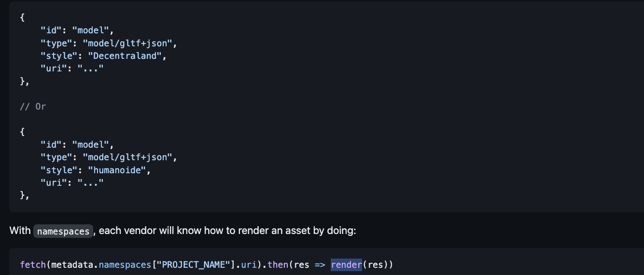The image size is (644, 275).
Task: Click "model/gltf+json" in the humanoide block
Action: pyautogui.click(x=127, y=157)
